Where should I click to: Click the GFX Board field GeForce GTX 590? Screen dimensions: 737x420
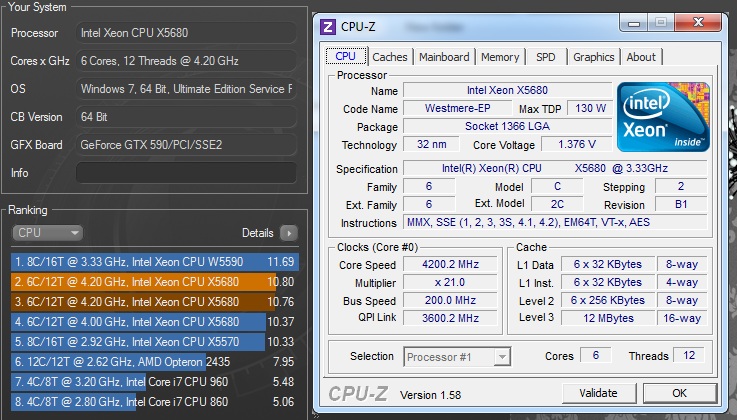click(x=186, y=145)
